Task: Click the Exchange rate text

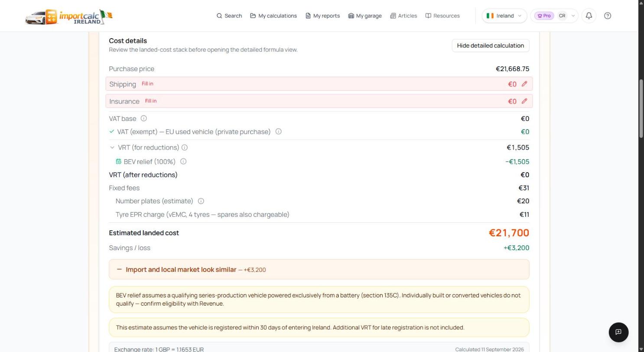Action: (x=159, y=349)
